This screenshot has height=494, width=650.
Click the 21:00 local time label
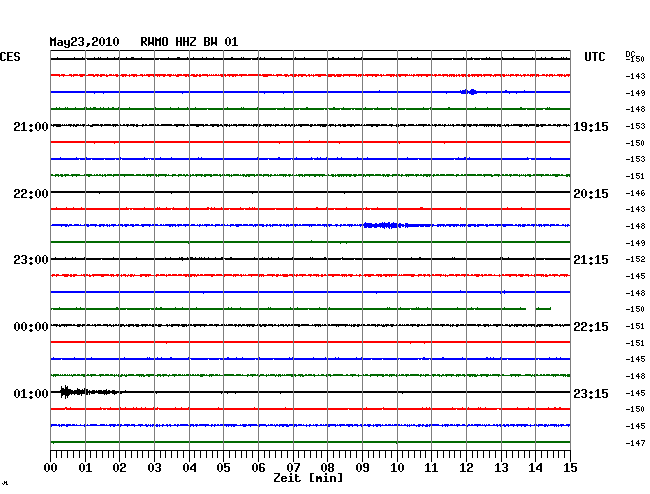[x=31, y=127]
